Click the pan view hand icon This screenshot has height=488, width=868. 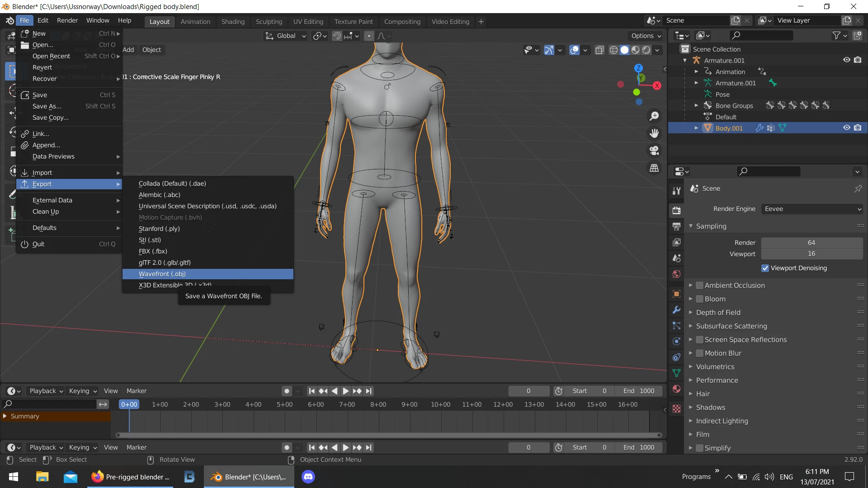click(654, 133)
